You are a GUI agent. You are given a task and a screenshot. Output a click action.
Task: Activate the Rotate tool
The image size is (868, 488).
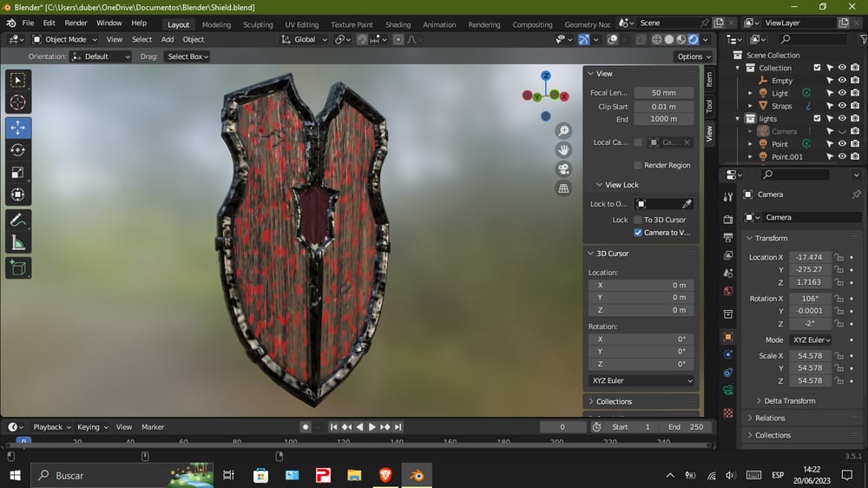(x=17, y=150)
